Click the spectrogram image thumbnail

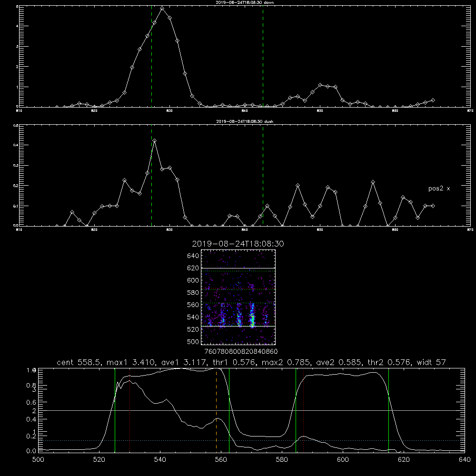click(x=238, y=297)
